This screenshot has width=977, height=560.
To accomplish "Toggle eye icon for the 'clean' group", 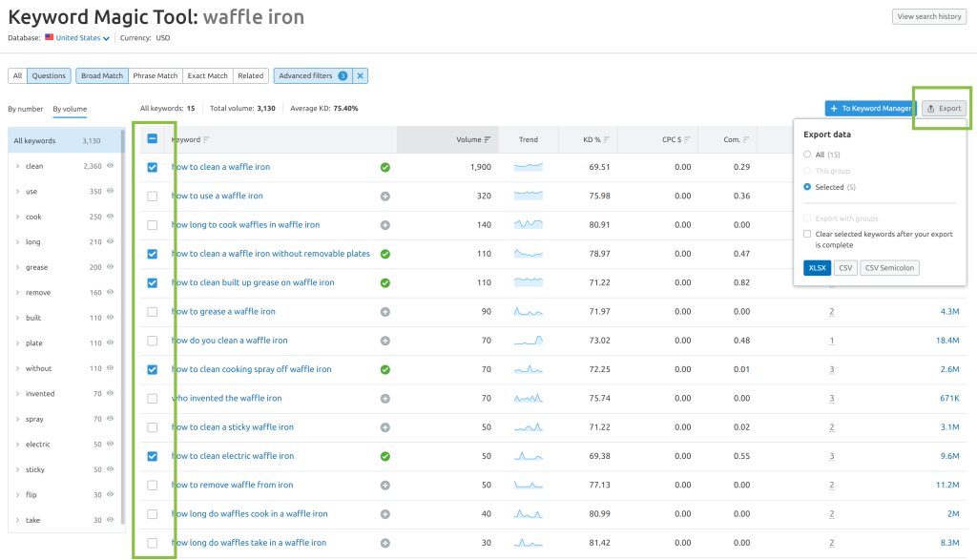I will pos(111,166).
